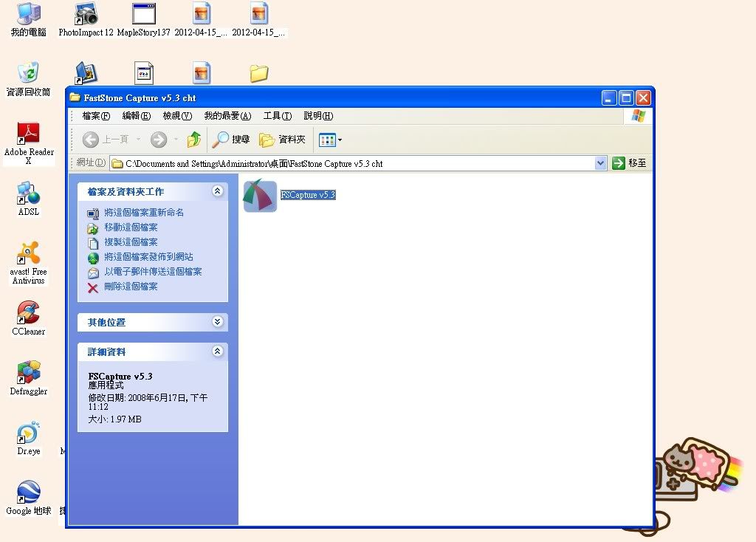Viewport: 756px width, 542px height.
Task: Expand the 其他位置 panel
Action: [x=217, y=322]
